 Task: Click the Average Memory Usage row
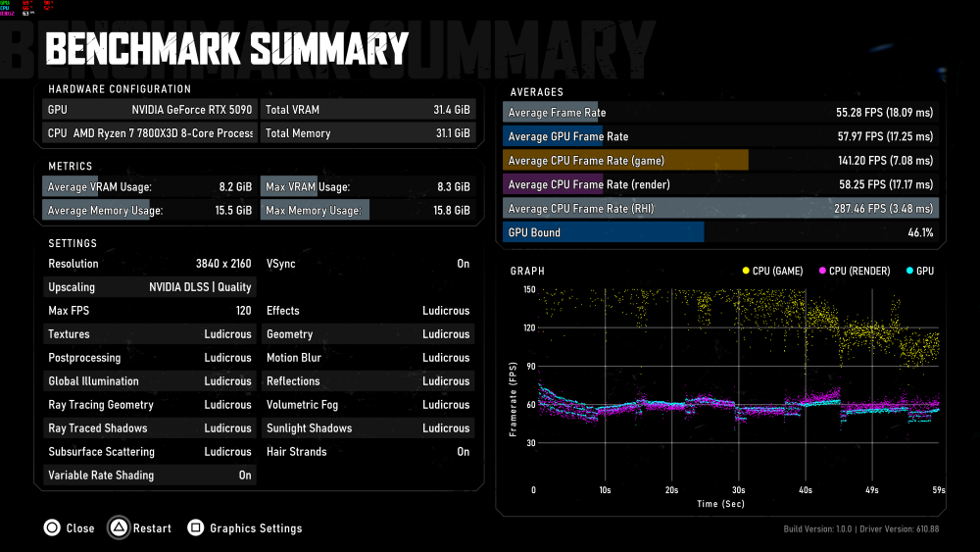click(x=150, y=210)
